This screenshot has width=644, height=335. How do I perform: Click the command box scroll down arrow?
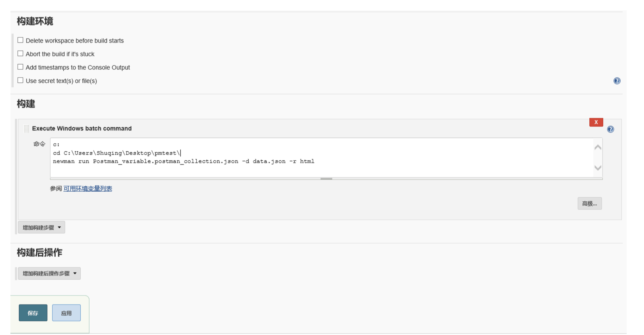point(598,168)
